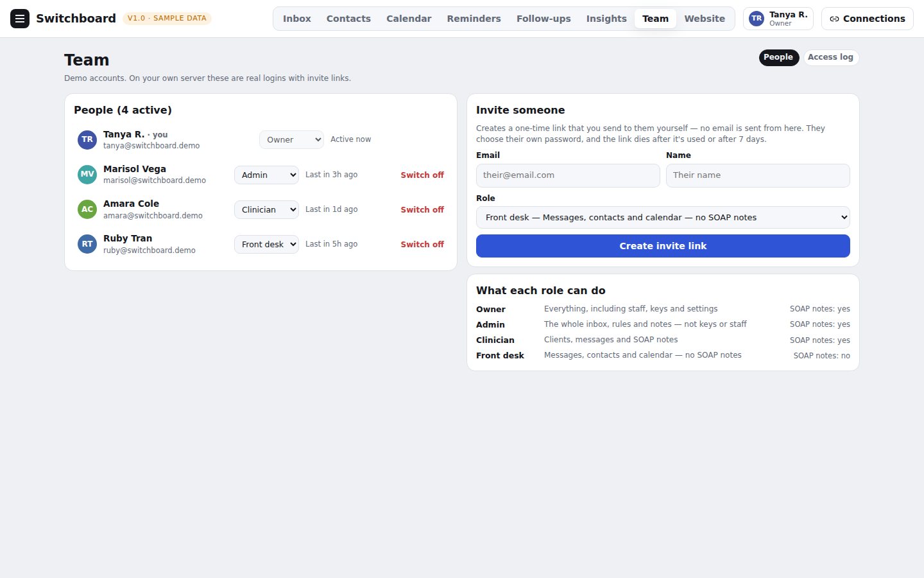Open the Inbox tab
The width and height of the screenshot is (924, 578).
297,19
